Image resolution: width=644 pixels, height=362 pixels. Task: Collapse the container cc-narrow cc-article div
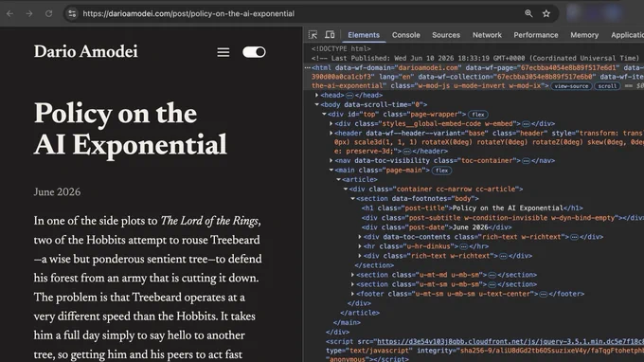(x=346, y=189)
